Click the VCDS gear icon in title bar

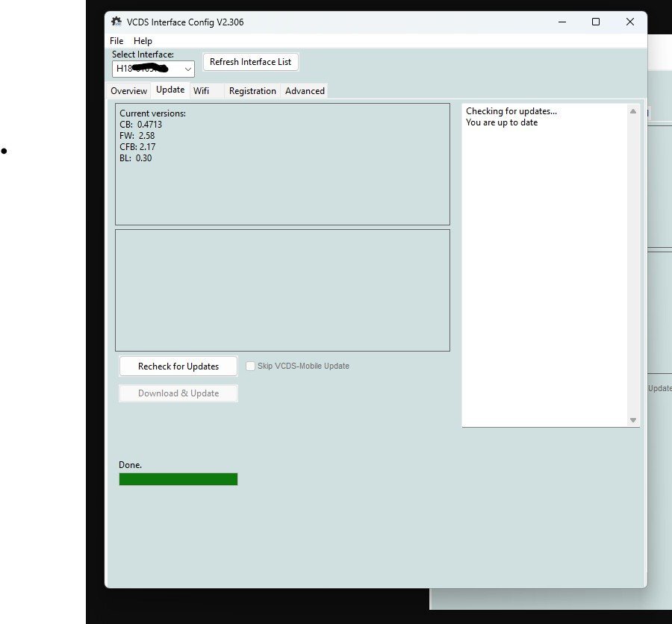click(116, 22)
